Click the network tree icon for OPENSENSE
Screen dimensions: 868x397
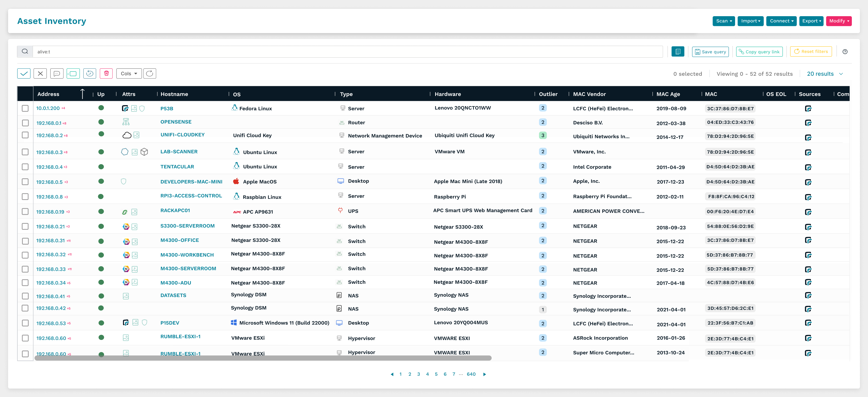point(126,122)
